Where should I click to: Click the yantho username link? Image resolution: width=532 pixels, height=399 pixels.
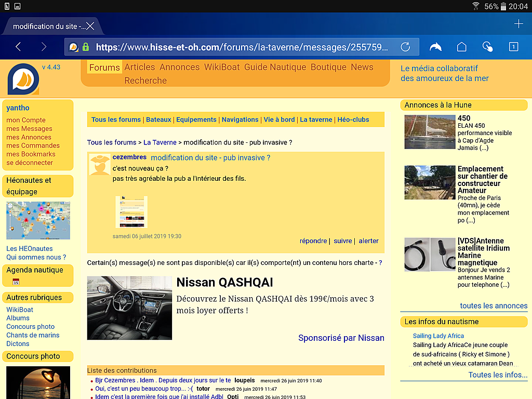point(18,108)
